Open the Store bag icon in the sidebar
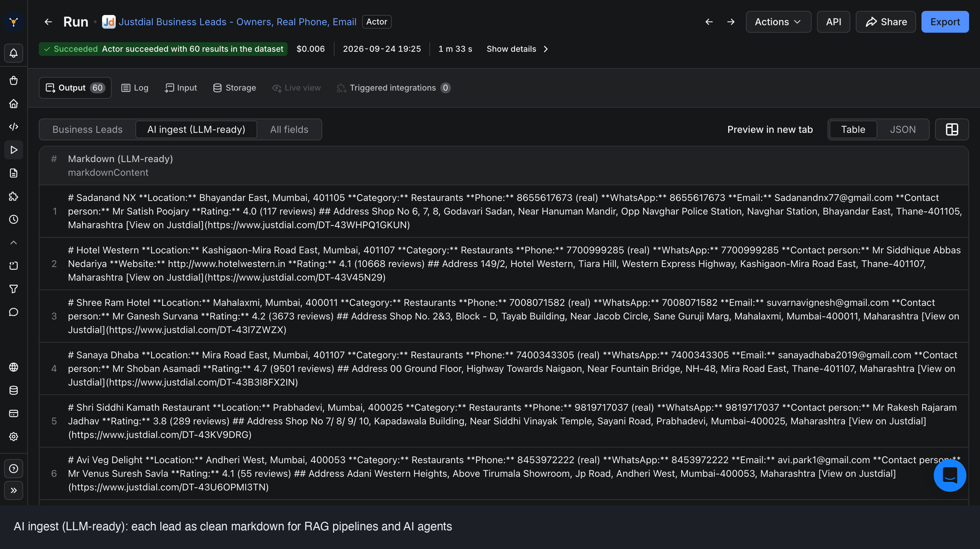Viewport: 980px width, 549px height. click(x=13, y=80)
